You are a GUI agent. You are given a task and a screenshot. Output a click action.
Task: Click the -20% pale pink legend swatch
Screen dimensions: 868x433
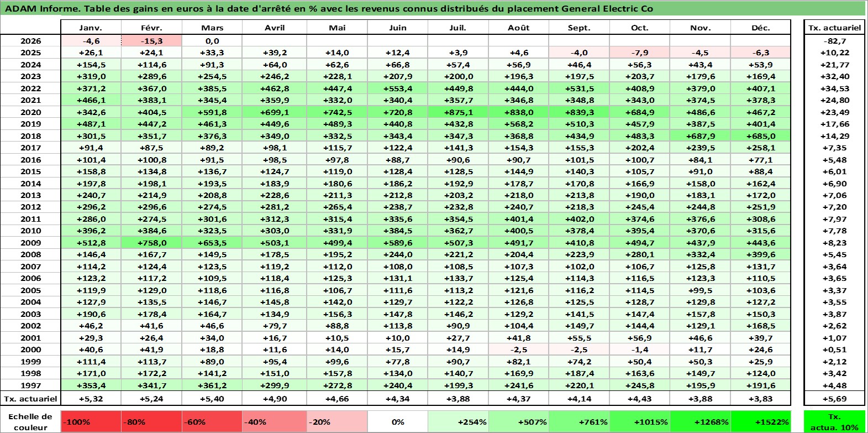click(x=336, y=421)
